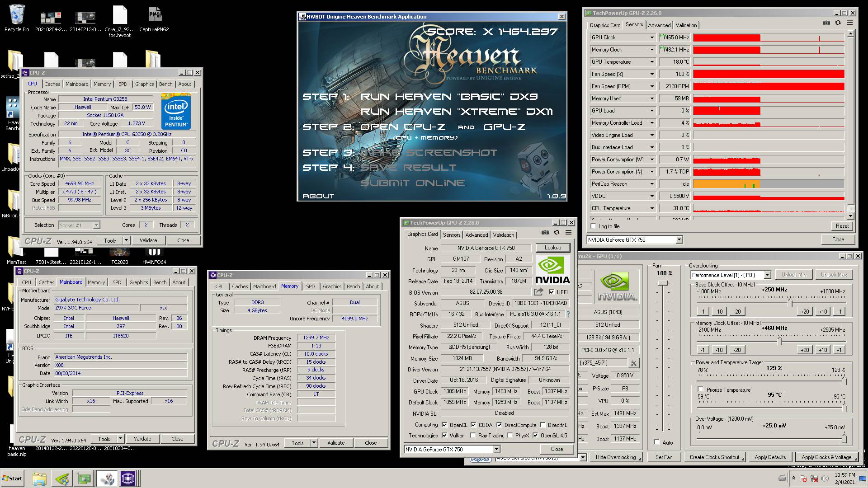
Task: Toggle the Vulkan checkbox
Action: coord(444,435)
